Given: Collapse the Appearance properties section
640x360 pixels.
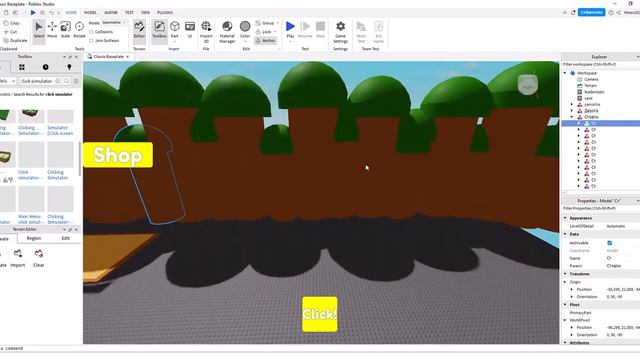Looking at the screenshot, I should pos(565,218).
